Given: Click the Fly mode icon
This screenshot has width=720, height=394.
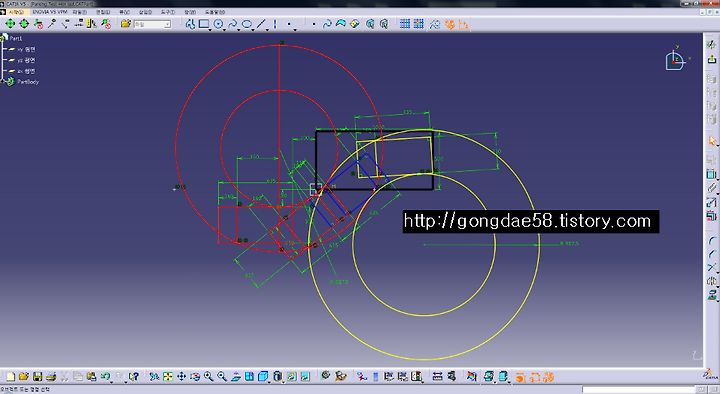Looking at the screenshot, I should coord(154,377).
